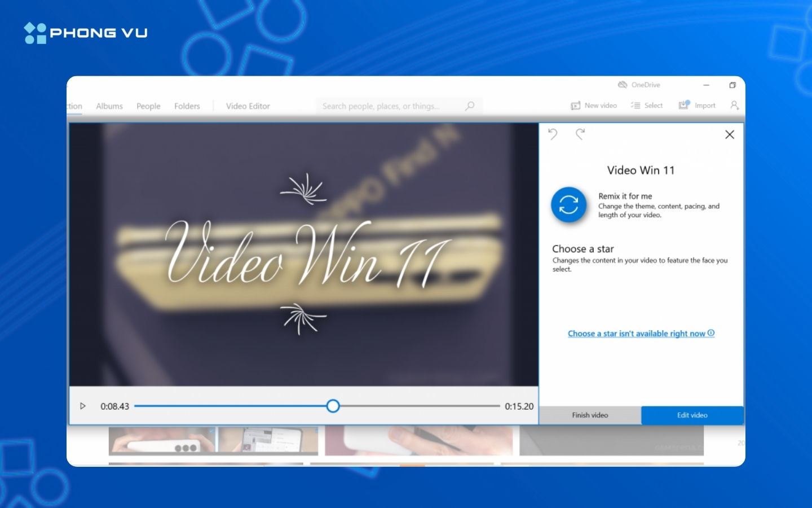Check the OneDrive cloud status icon
Screen dimensions: 812x508
623,85
